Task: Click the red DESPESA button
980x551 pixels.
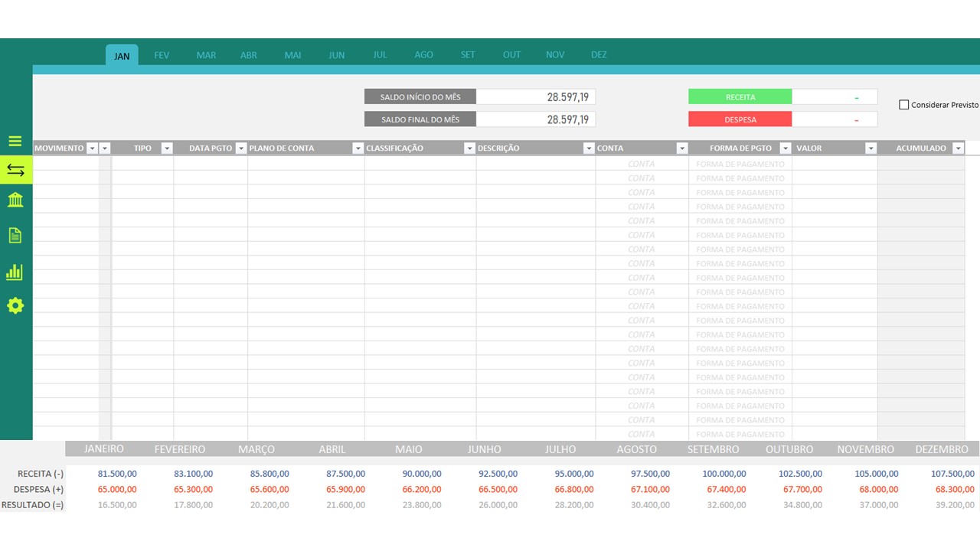Action: pos(740,119)
